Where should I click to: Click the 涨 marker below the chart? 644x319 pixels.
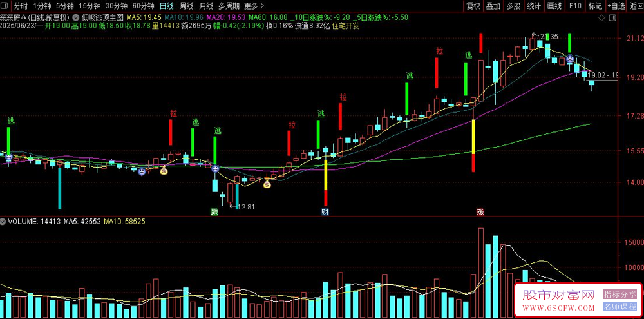(480, 212)
